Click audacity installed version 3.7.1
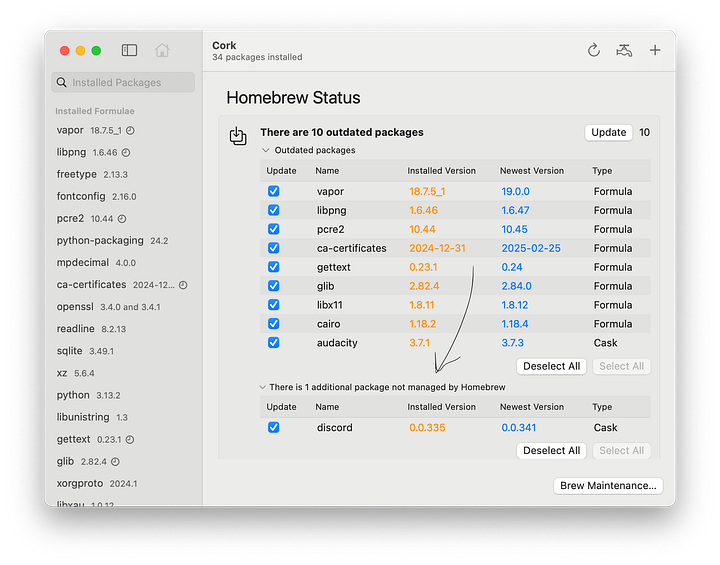This screenshot has height=565, width=720. 419,343
